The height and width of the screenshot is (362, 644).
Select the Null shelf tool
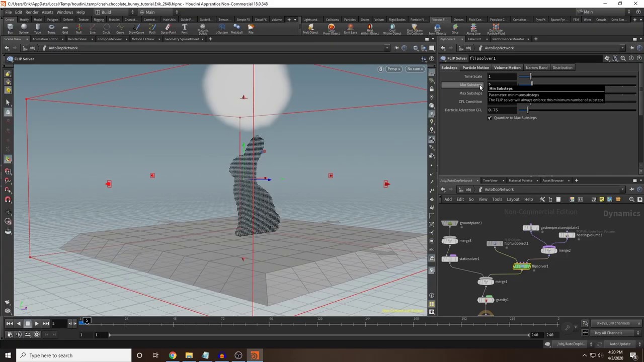(78, 29)
